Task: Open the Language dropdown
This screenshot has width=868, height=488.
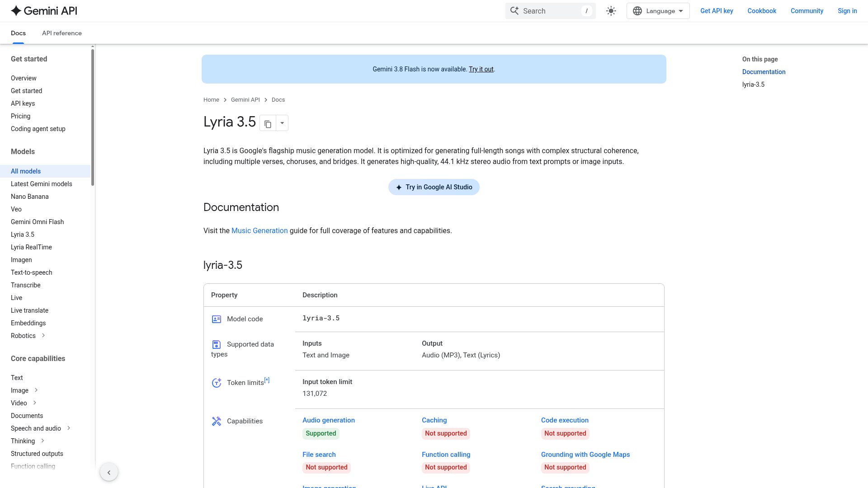Action: pyautogui.click(x=658, y=11)
